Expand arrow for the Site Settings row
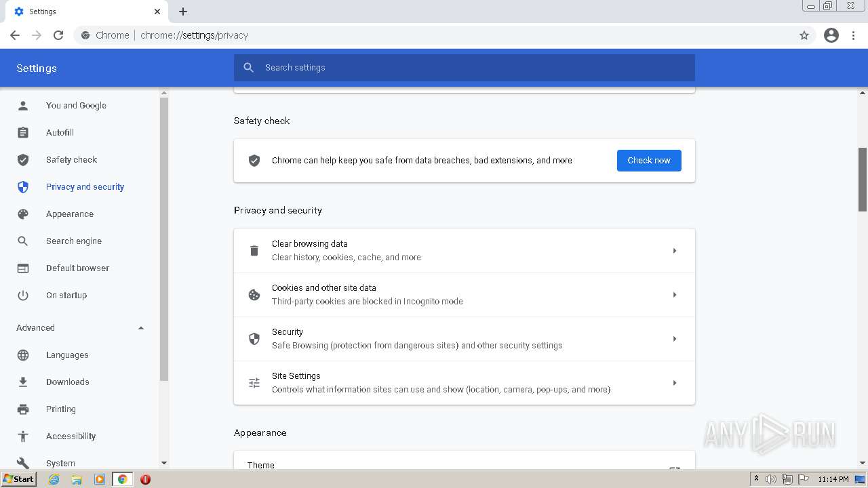The width and height of the screenshot is (868, 488). 675,383
